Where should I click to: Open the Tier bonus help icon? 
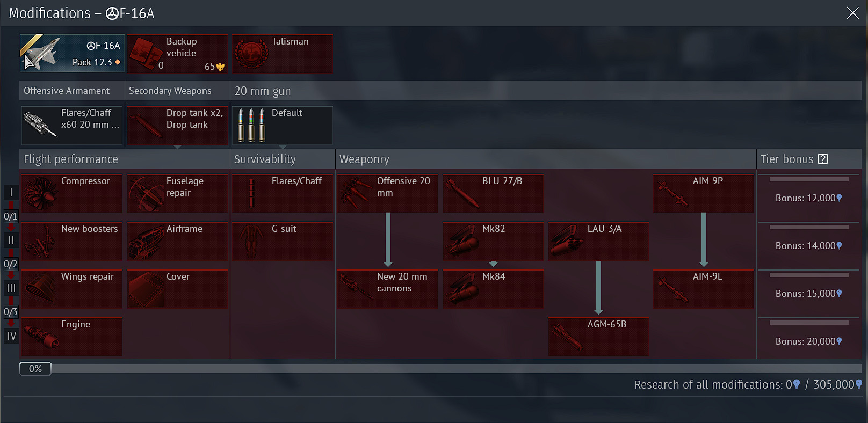[x=823, y=159]
